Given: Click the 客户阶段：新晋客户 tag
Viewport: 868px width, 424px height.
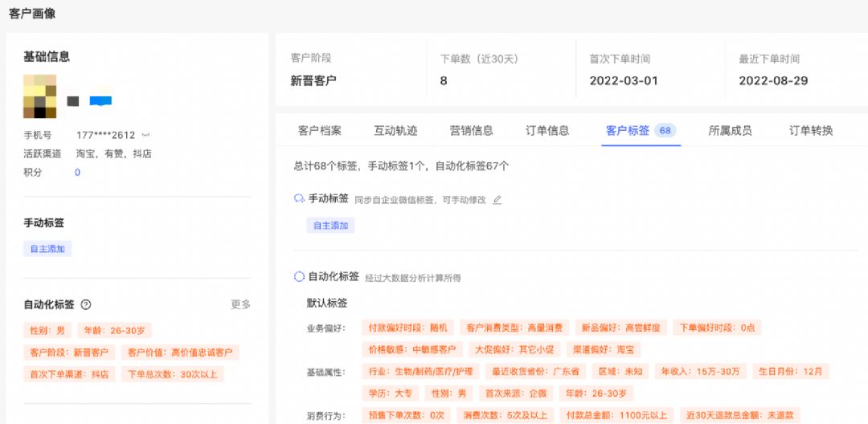Looking at the screenshot, I should tap(69, 353).
